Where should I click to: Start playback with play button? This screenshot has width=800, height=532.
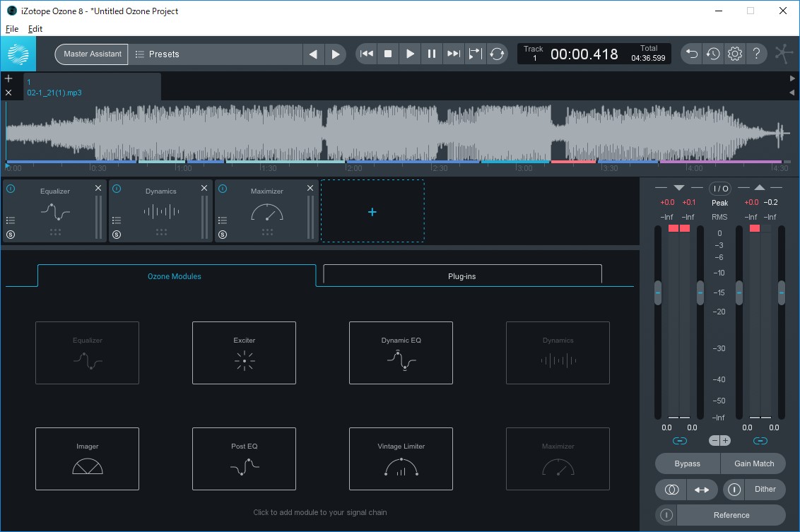click(x=410, y=54)
